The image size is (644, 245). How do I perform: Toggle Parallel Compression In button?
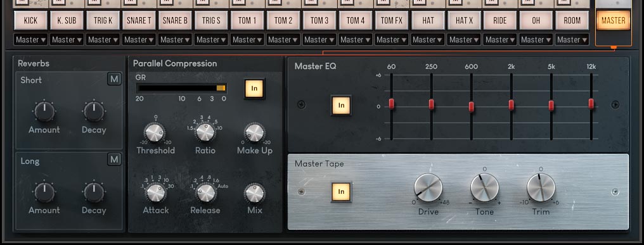(254, 89)
